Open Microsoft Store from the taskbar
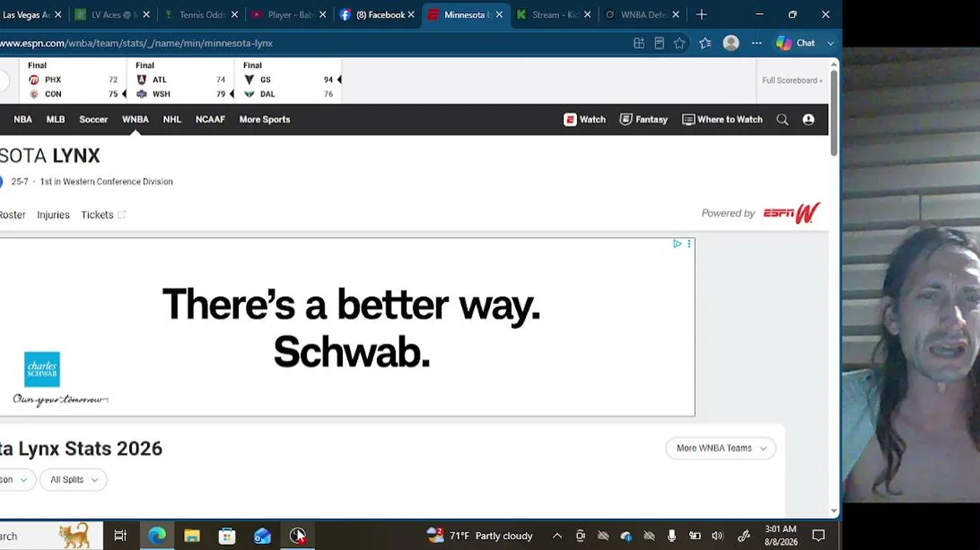 (x=227, y=535)
